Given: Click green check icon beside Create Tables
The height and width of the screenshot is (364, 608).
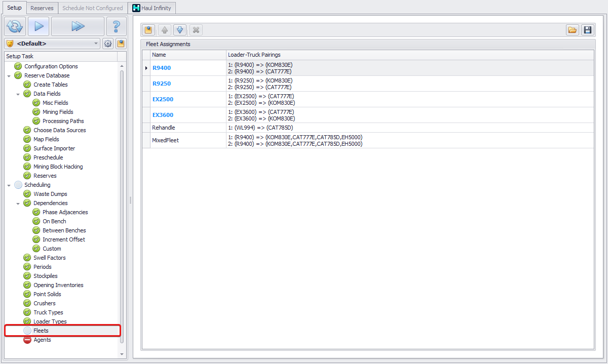Looking at the screenshot, I should click(x=27, y=85).
